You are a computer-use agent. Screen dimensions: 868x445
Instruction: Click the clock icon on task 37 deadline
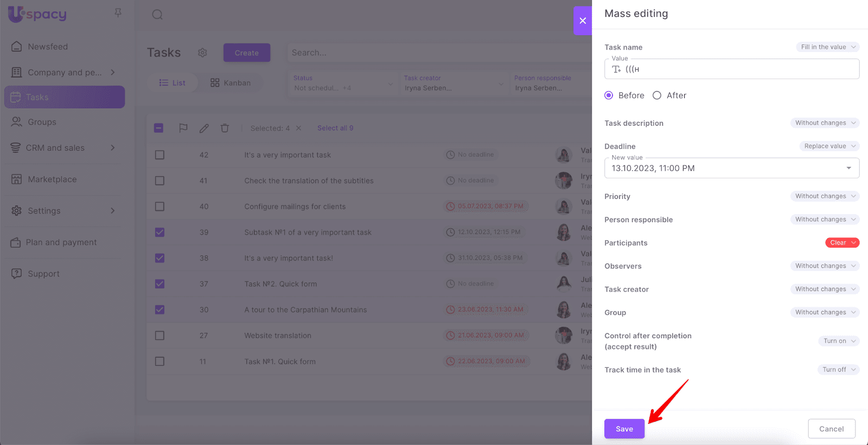coord(450,284)
